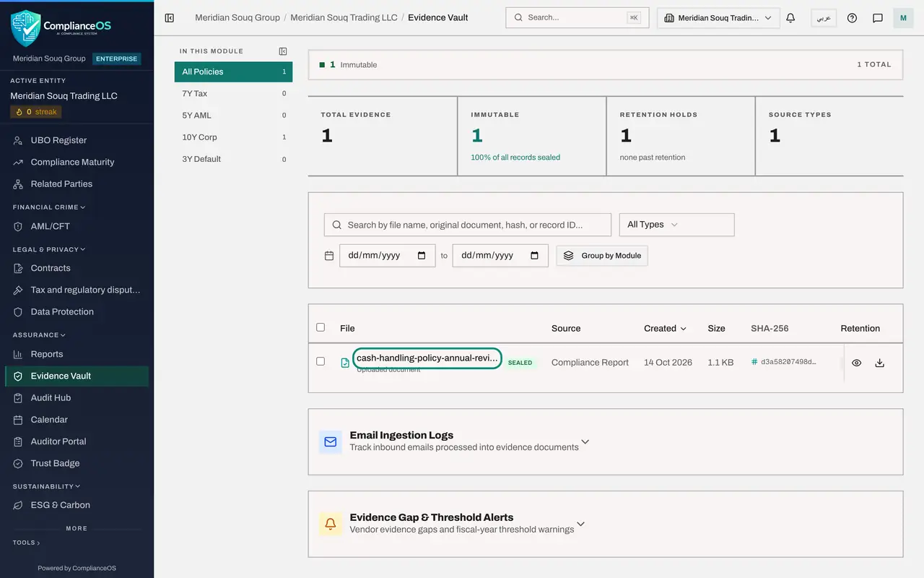Open the cash-handling-policy-annual-review file
The image size is (924, 578).
coord(427,358)
